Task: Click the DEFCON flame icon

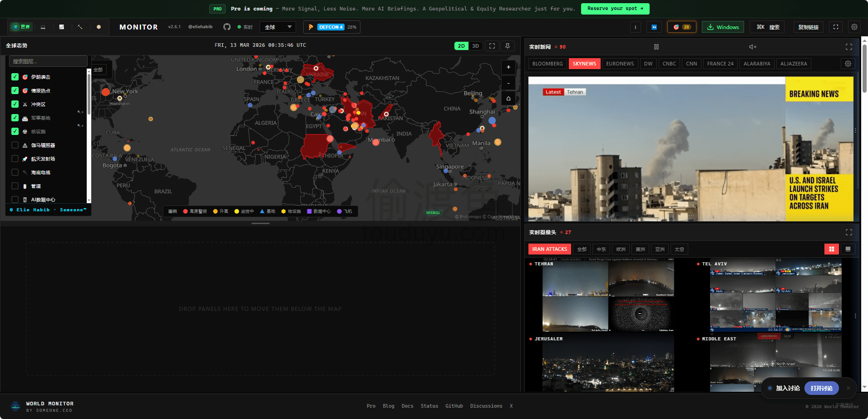Action: (311, 27)
